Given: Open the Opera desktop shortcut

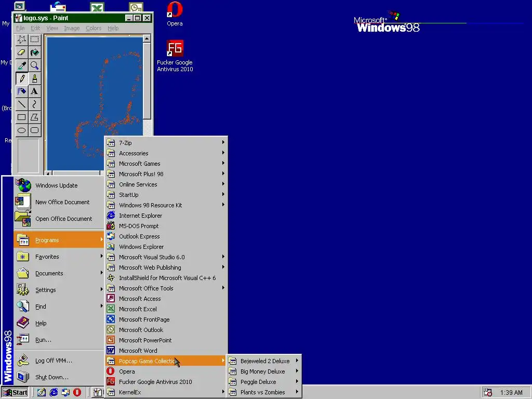Looking at the screenshot, I should point(175,14).
